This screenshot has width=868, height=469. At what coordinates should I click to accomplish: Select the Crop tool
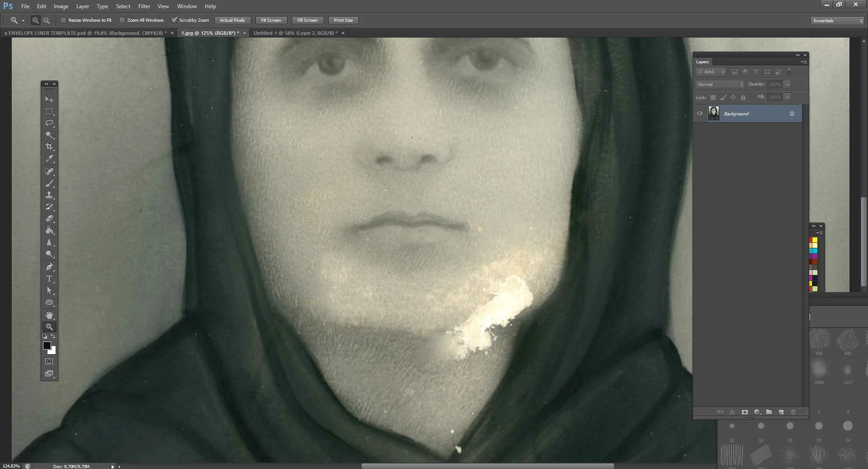pyautogui.click(x=49, y=147)
